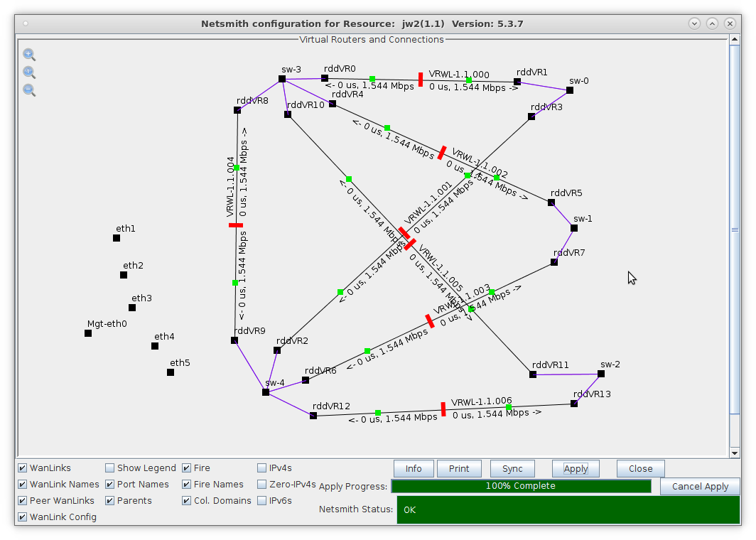Screen dimensions: 756x540
Task: Select the sw-2 switch node
Action: 601,374
